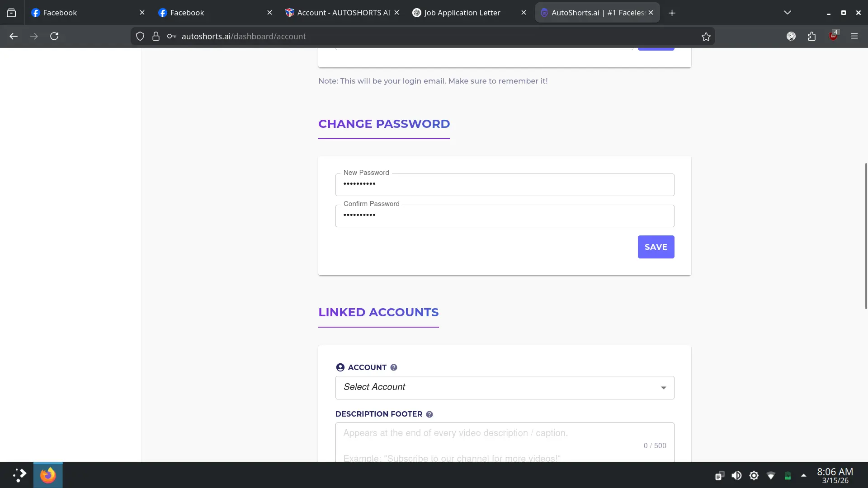Image resolution: width=868 pixels, height=488 pixels.
Task: Switch to Account - AUTOSHORTS AI tab
Action: [x=342, y=13]
